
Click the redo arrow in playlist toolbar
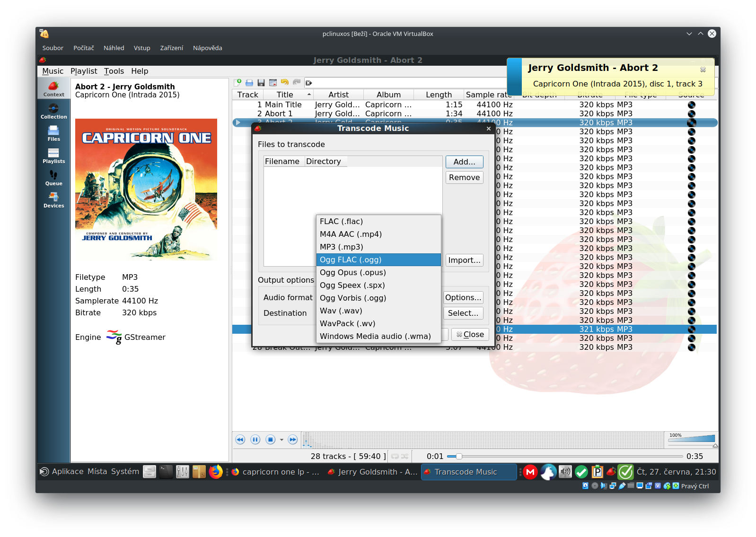point(297,83)
